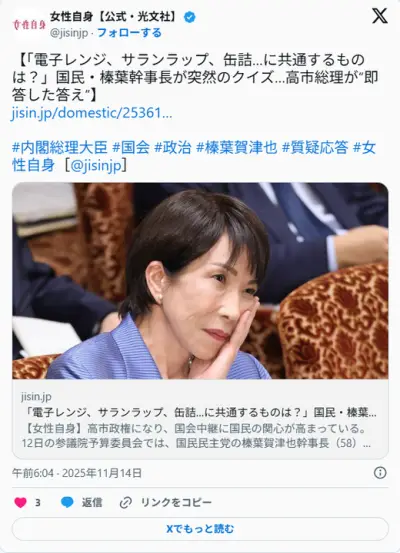Click フォローする to follow account
This screenshot has width=400, height=553.
pyautogui.click(x=129, y=33)
